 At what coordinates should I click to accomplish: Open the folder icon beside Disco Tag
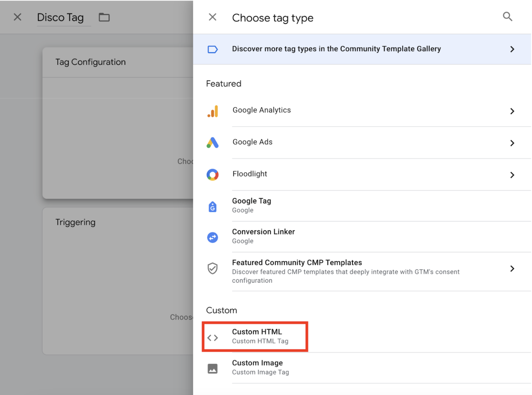pos(104,17)
